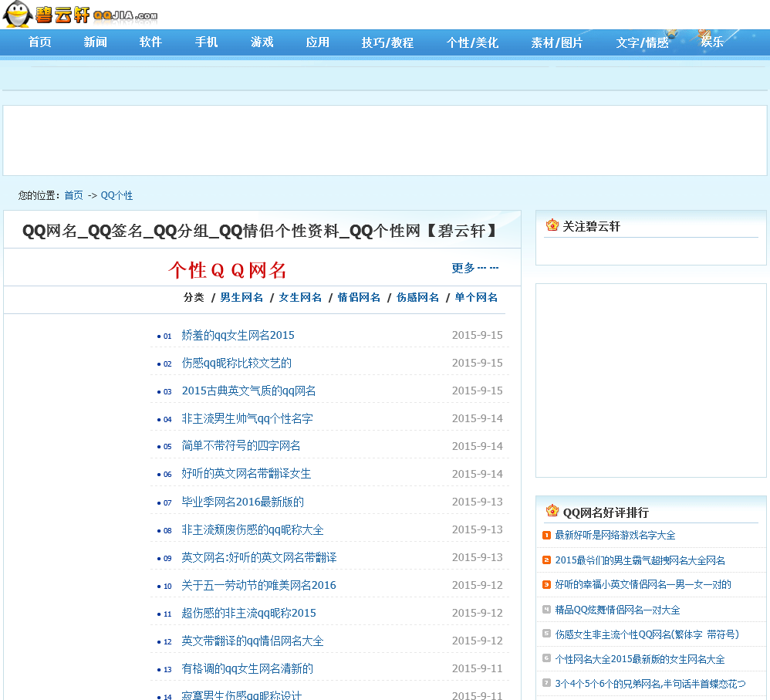Click the crown icon beside 关注碧云轩
Viewport: 770px width, 700px height.
tap(552, 225)
